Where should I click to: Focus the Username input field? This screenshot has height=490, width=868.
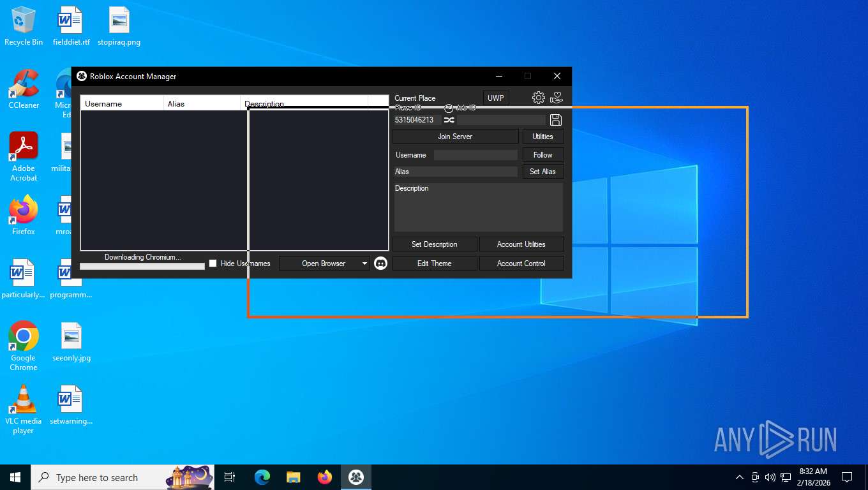tap(475, 155)
